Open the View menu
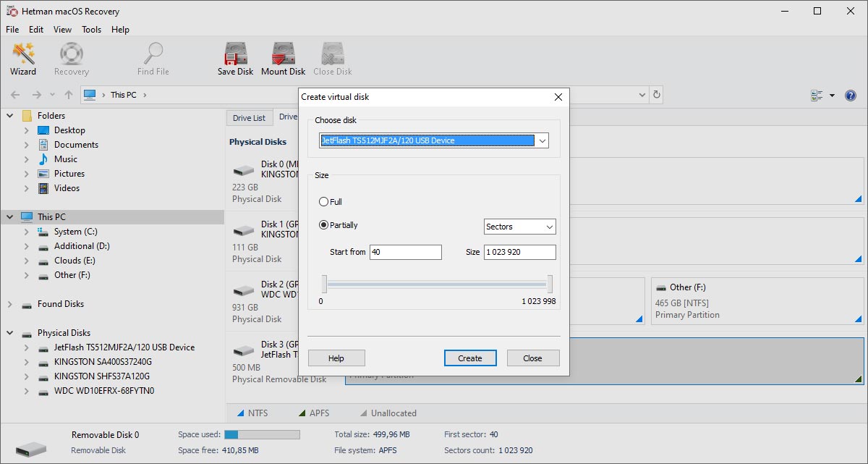This screenshot has width=868, height=464. coord(63,30)
